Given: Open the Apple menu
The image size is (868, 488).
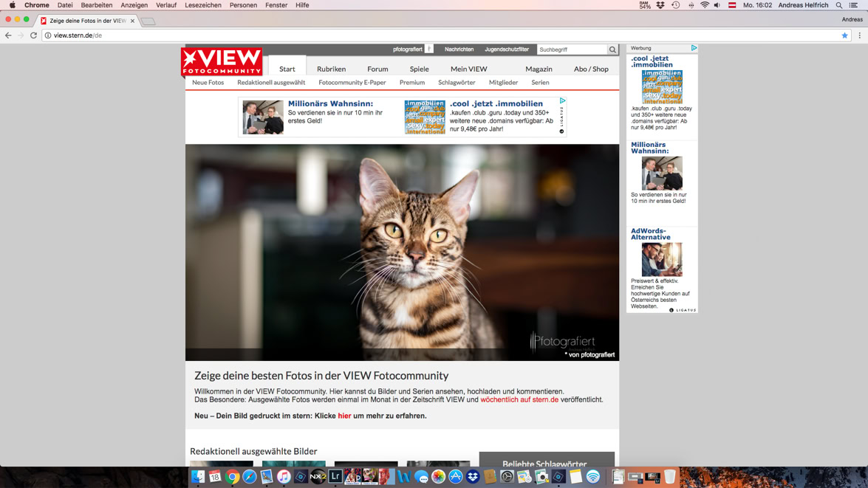Looking at the screenshot, I should [x=12, y=5].
